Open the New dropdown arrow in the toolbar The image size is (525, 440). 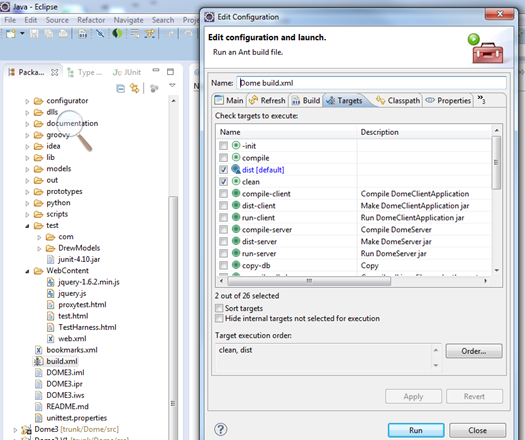pos(22,33)
